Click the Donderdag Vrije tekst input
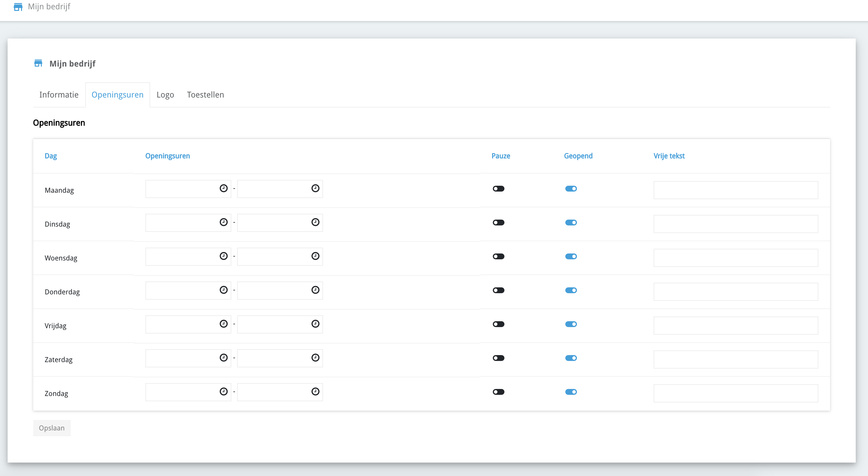This screenshot has width=868, height=476. (x=735, y=292)
